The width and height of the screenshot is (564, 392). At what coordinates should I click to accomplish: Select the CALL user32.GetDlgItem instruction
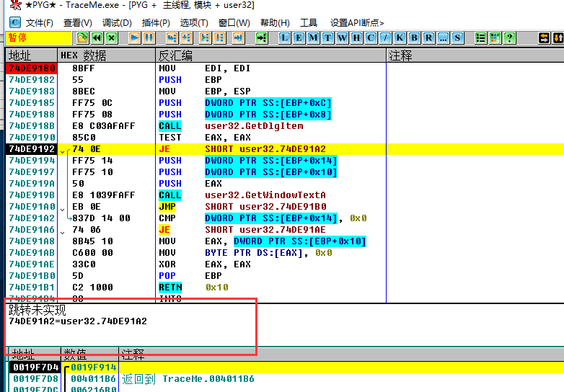[x=231, y=126]
